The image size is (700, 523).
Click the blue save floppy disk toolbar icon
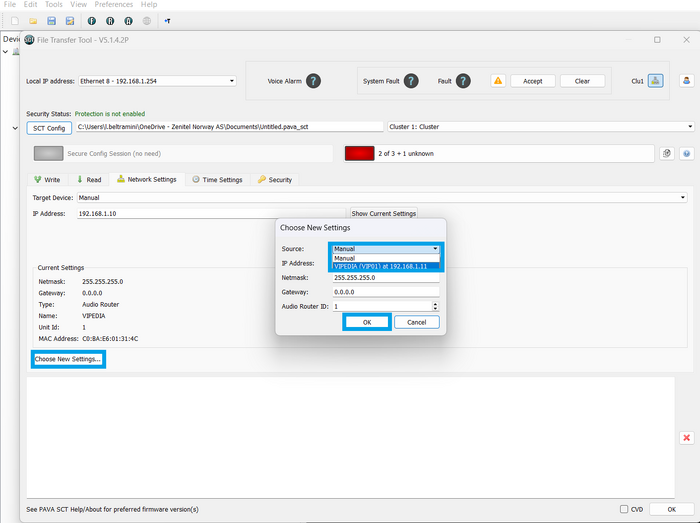51,21
